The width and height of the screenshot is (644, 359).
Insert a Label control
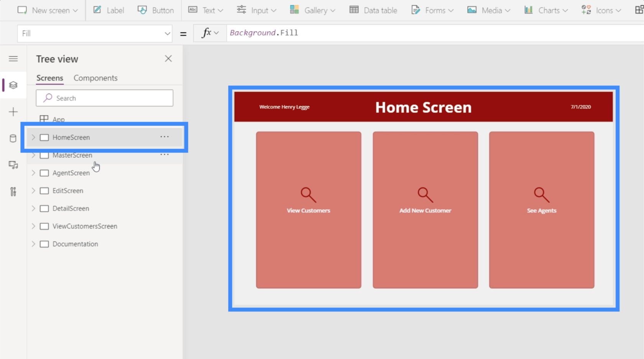(x=108, y=10)
